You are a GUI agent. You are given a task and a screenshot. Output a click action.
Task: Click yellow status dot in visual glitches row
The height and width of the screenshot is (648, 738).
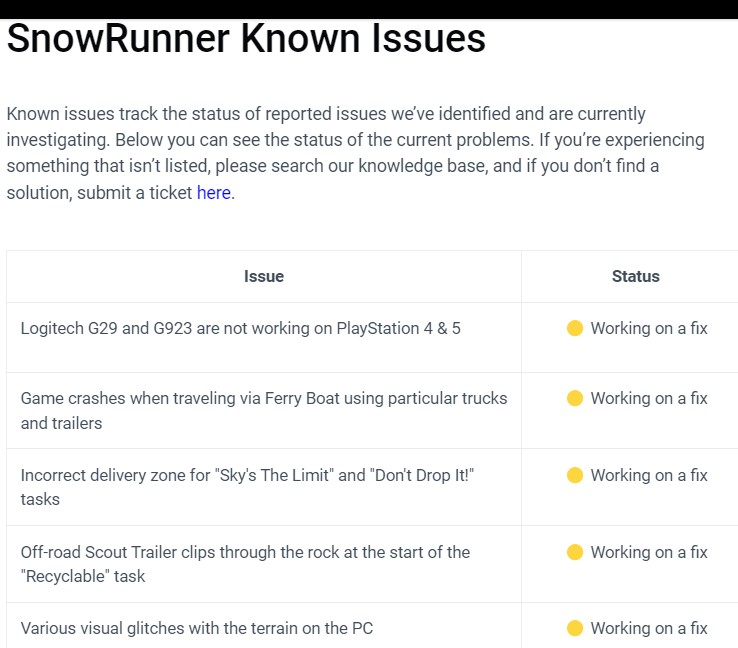[x=575, y=628]
